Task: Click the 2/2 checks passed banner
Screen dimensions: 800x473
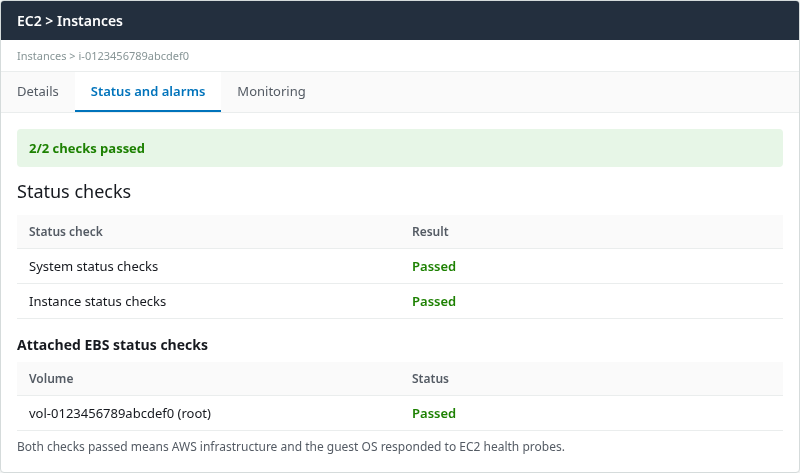Action: (x=400, y=148)
